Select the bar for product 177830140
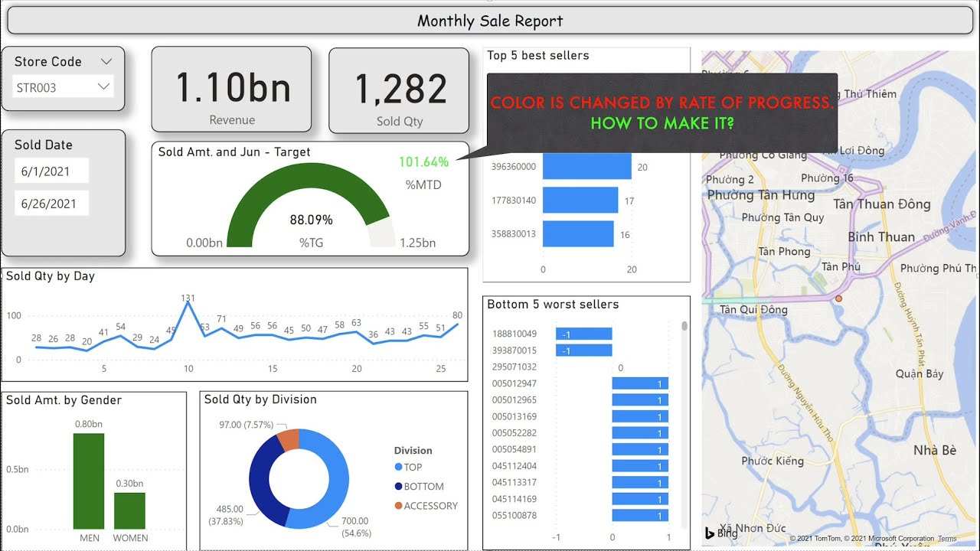Viewport: 980px width, 551px height. click(580, 201)
